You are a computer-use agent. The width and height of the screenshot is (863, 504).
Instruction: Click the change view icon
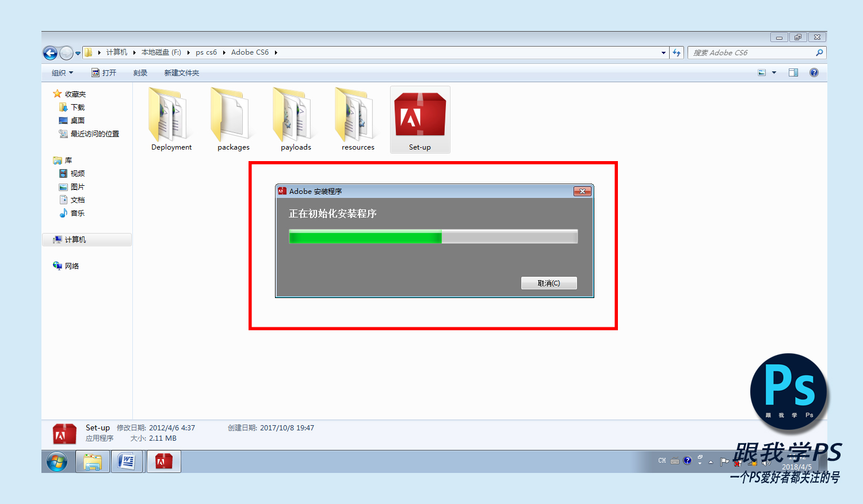pos(762,72)
